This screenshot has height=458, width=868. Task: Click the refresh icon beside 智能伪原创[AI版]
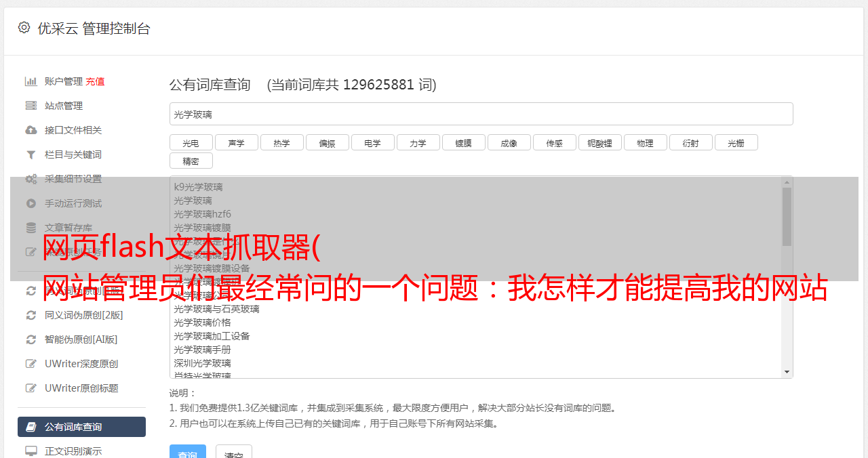[x=31, y=339]
